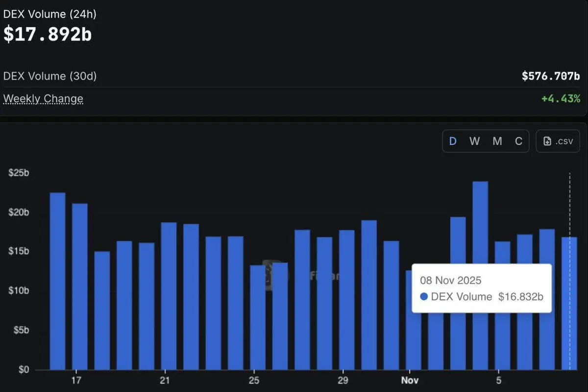Click the $16.832b tooltip value
This screenshot has height=392, width=588.
tap(521, 297)
